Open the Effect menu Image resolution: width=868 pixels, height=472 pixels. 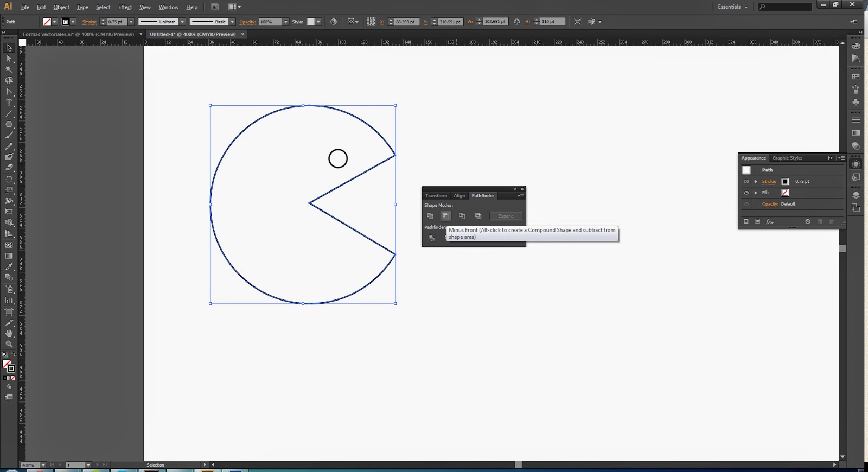click(x=125, y=7)
